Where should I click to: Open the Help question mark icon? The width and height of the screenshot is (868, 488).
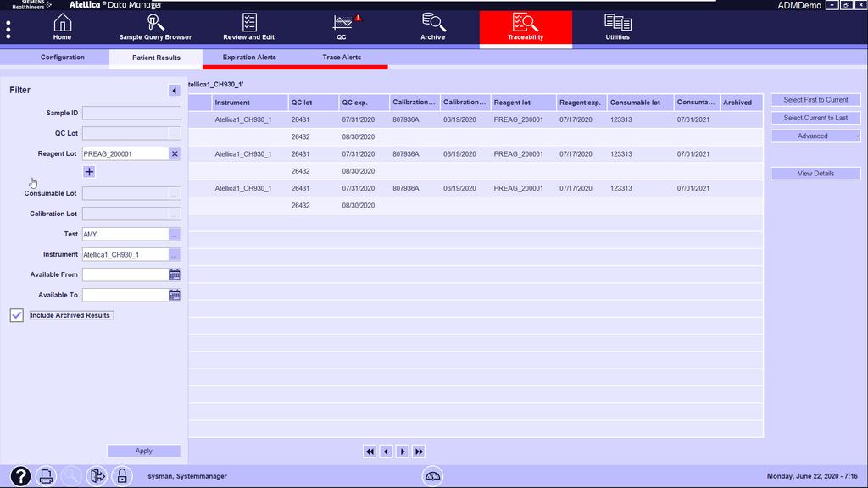(20, 476)
